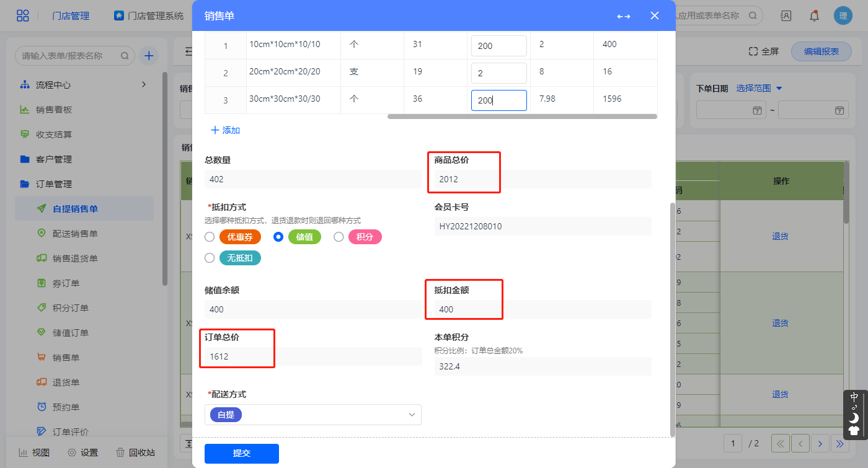Image resolution: width=868 pixels, height=468 pixels.
Task: Click the app grid icon in top-left
Action: [23, 16]
